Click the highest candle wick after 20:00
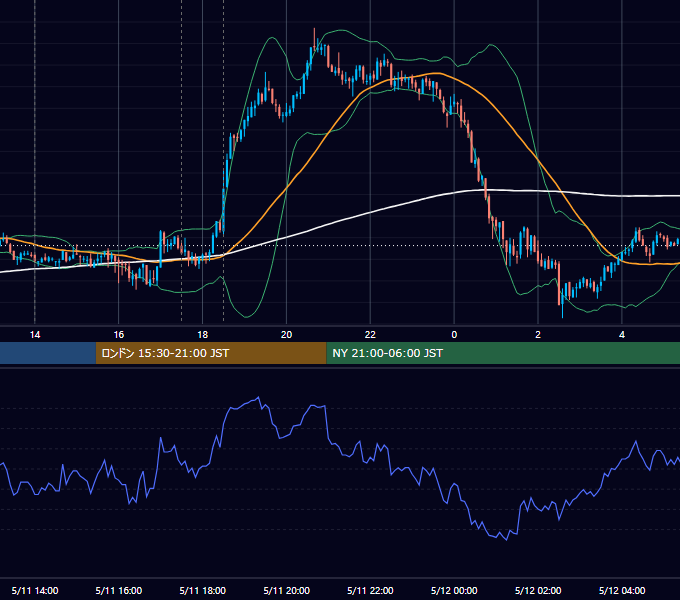Viewport: 680px width, 600px height. click(x=314, y=35)
